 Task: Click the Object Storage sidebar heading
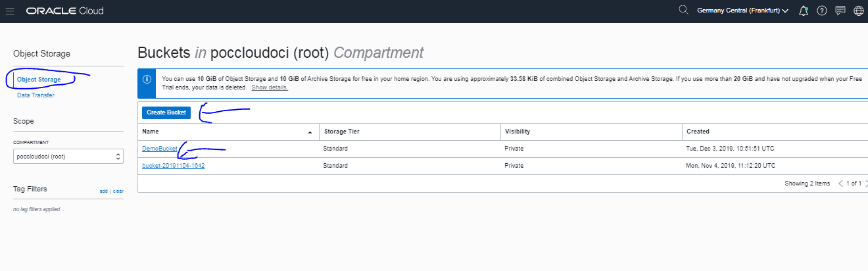[41, 53]
